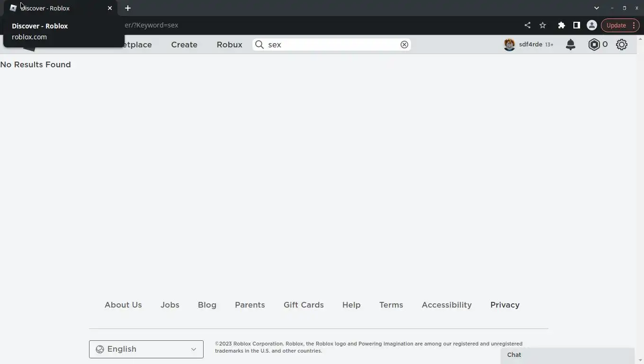Open the Chrome profile avatar
This screenshot has width=644, height=364.
[x=591, y=25]
